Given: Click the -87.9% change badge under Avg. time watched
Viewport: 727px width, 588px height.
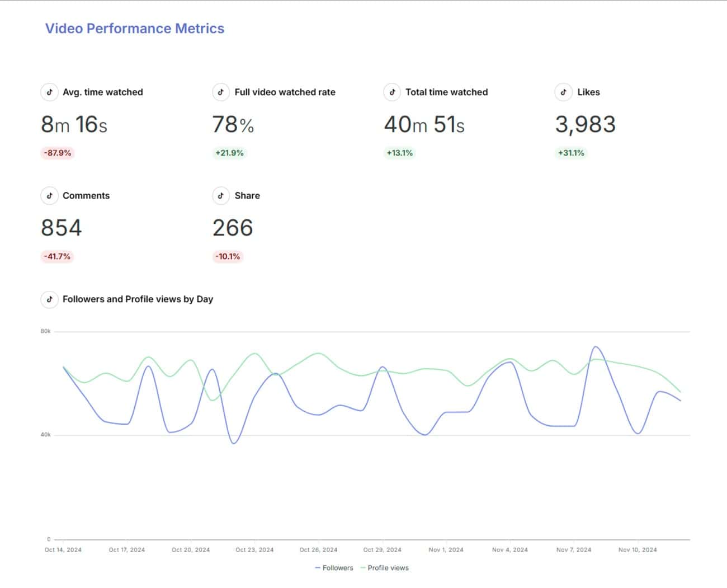Looking at the screenshot, I should 56,152.
